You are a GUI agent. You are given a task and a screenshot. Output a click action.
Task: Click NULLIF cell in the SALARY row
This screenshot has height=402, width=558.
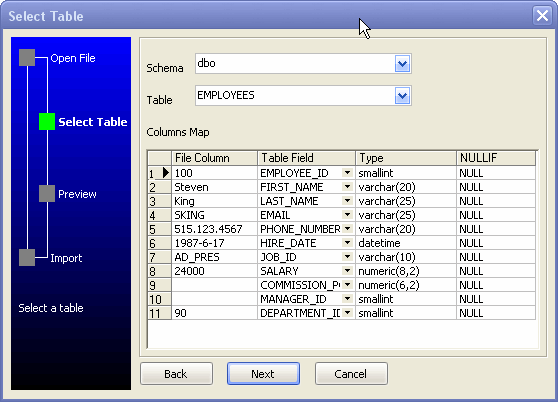[496, 271]
